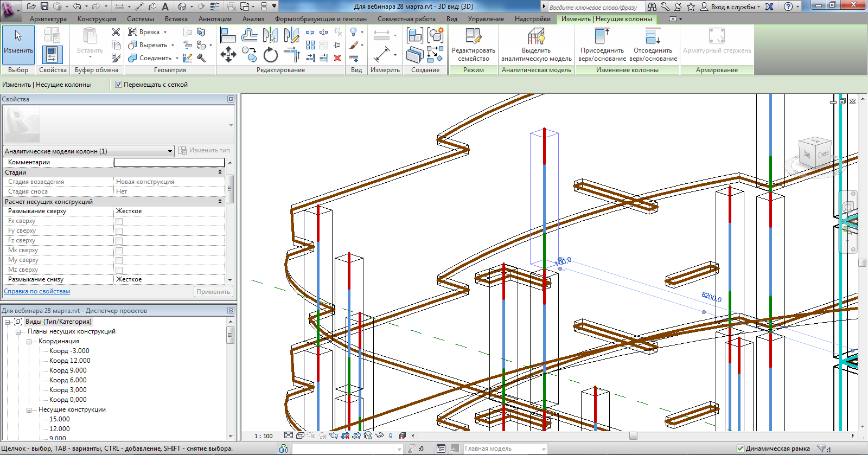Toggle the Mz сверху checkbox

tap(119, 270)
